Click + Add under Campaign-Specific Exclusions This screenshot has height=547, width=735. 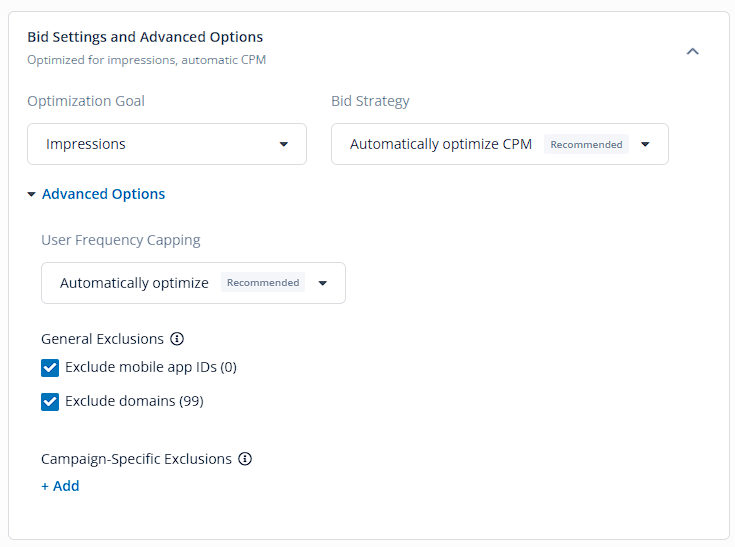pos(60,486)
